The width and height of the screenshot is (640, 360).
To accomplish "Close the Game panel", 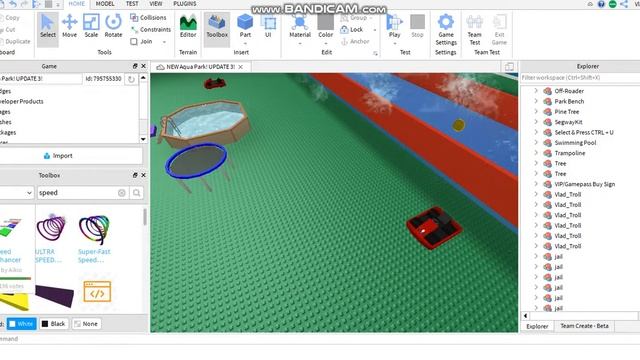I will (143, 66).
